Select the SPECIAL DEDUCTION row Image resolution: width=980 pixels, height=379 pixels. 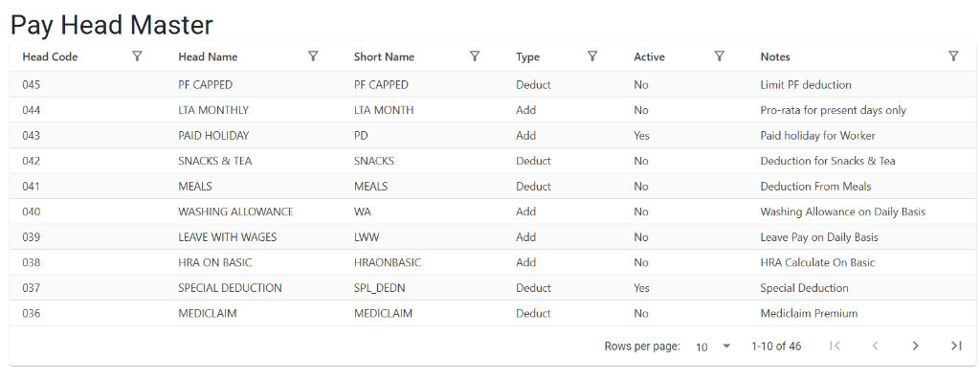(x=493, y=288)
